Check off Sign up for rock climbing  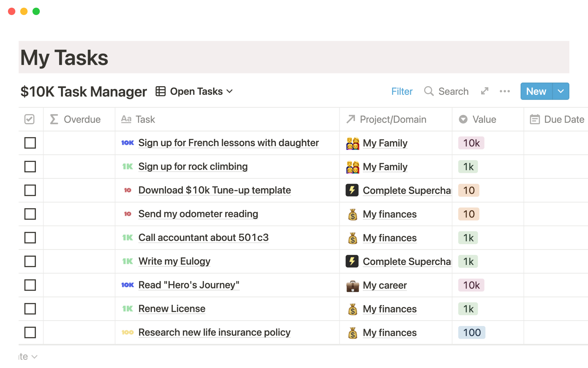(30, 167)
